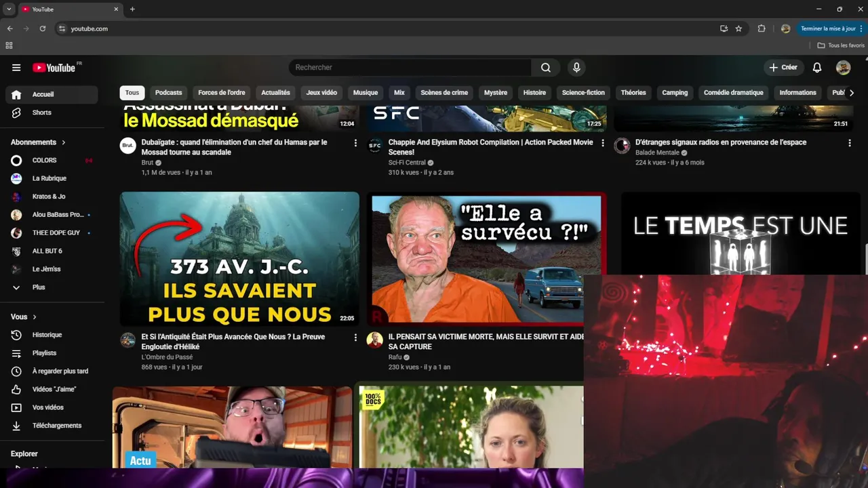Expand the Vous section
The height and width of the screenshot is (488, 868).
point(24,317)
